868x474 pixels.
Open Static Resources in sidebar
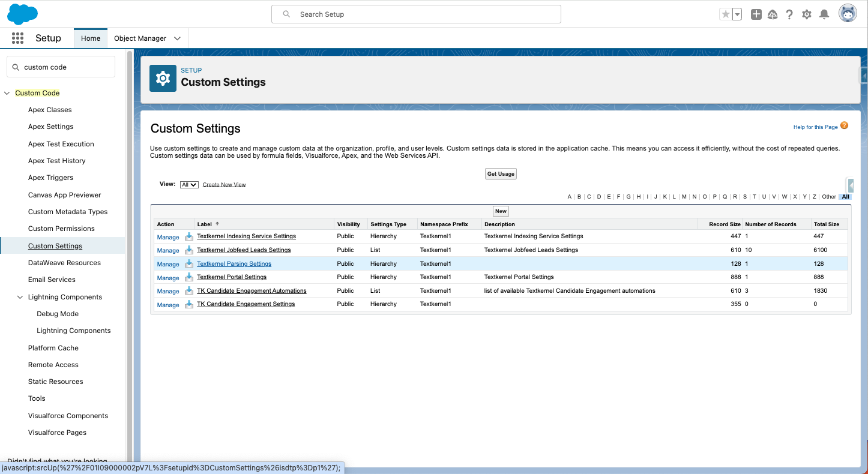coord(56,382)
